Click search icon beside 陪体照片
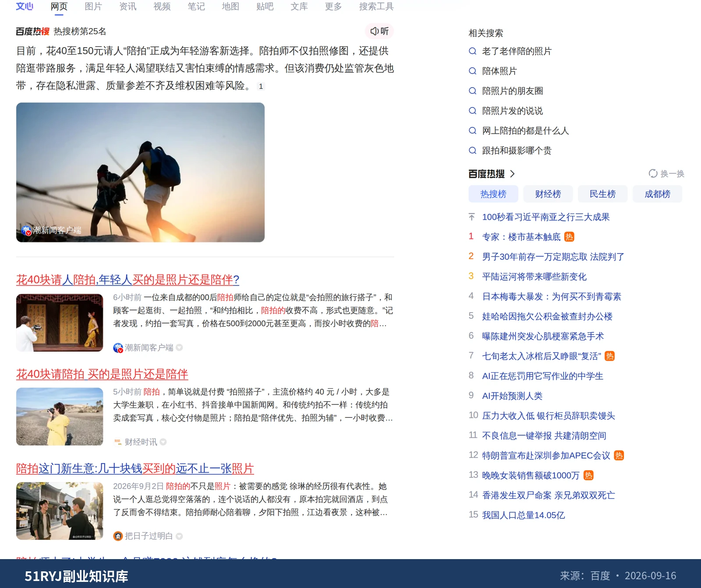Image resolution: width=701 pixels, height=588 pixels. click(x=472, y=71)
